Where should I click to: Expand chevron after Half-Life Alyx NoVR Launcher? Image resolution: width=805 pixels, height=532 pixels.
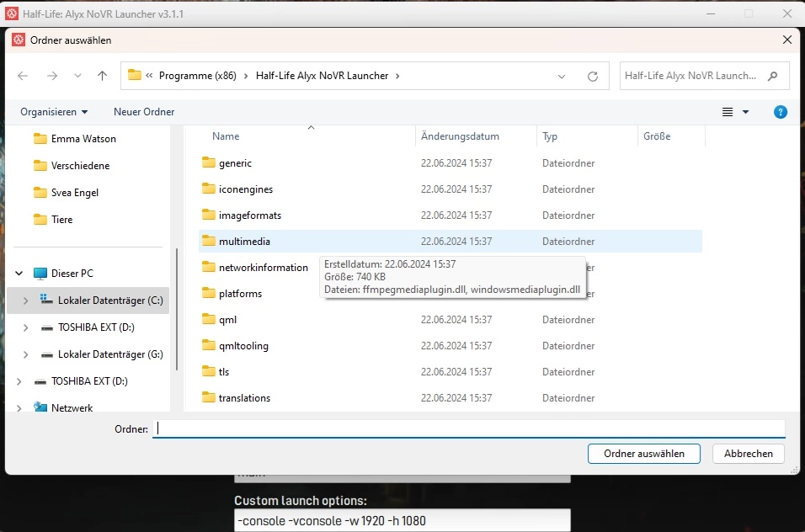click(x=397, y=76)
